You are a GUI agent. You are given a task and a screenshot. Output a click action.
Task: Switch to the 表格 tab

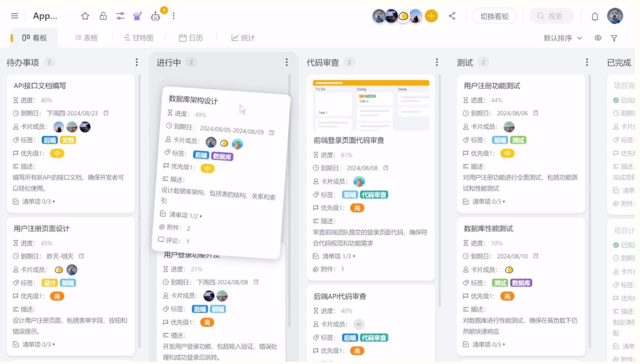click(x=86, y=38)
